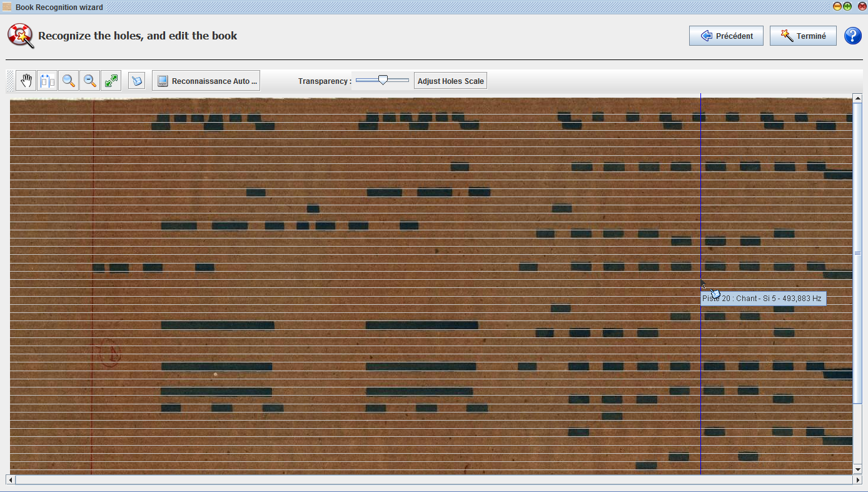This screenshot has height=492, width=868.
Task: Open help with the blue question mark
Action: (852, 36)
